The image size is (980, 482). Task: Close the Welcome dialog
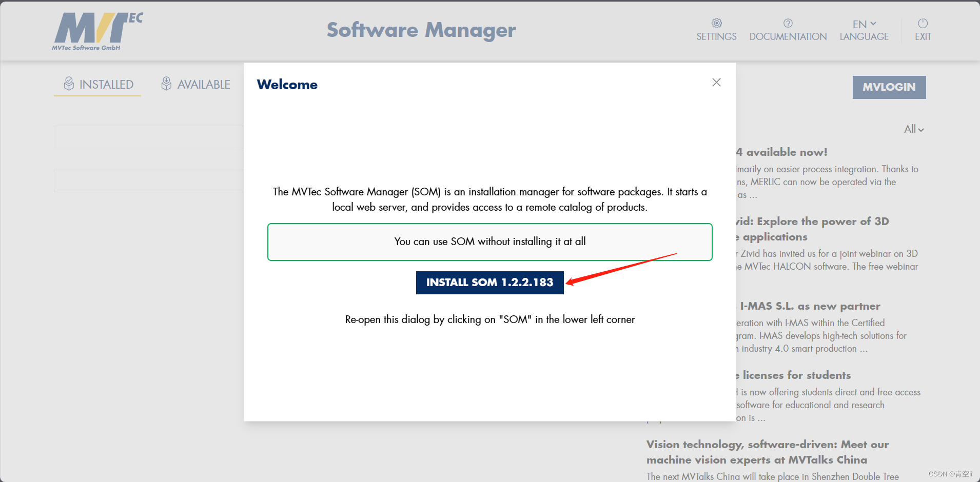coord(716,83)
